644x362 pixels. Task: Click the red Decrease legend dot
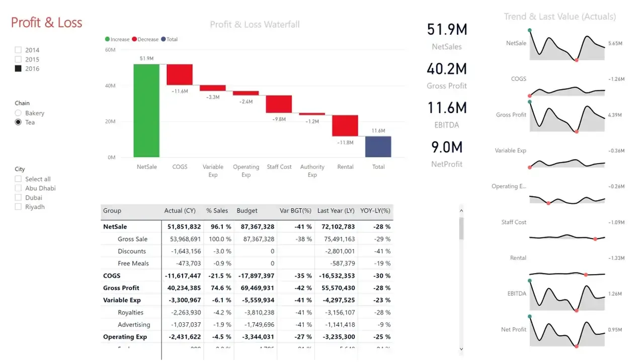(134, 39)
